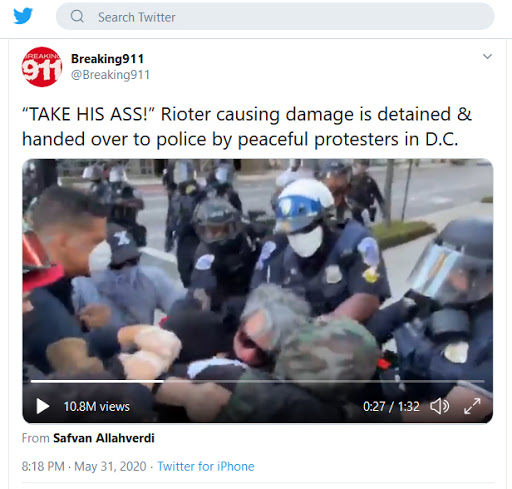Open the Twitter for iPhone link
The width and height of the screenshot is (512, 489).
pos(206,466)
